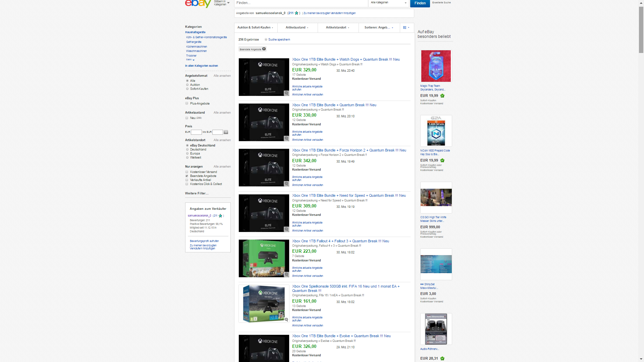Open Xbox One Elite Bundle + Evolve listing title

click(341, 336)
